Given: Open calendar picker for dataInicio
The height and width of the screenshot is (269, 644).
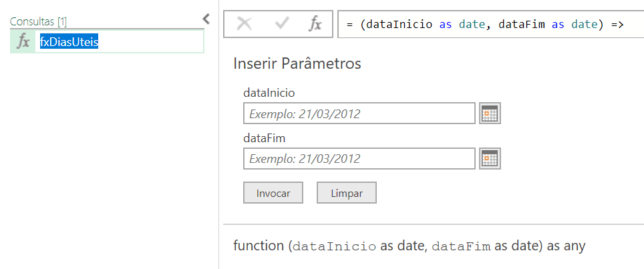Looking at the screenshot, I should (490, 113).
